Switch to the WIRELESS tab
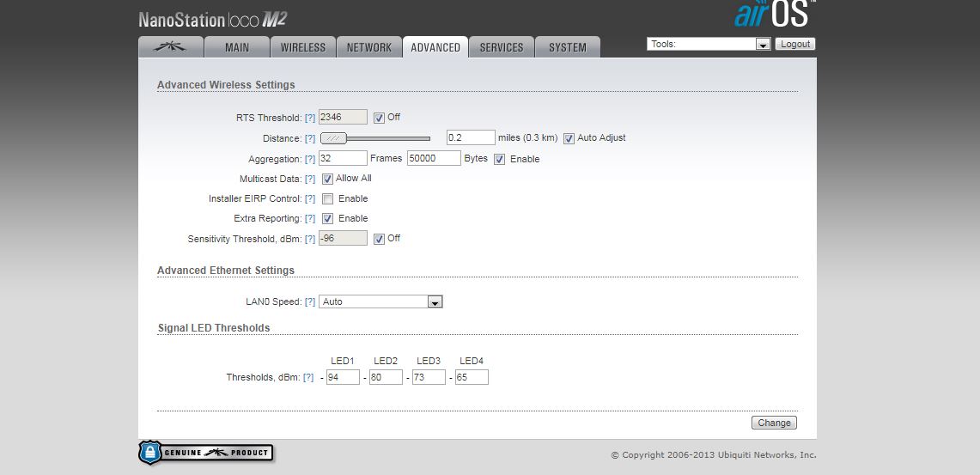Image resolution: width=980 pixels, height=475 pixels. click(303, 47)
